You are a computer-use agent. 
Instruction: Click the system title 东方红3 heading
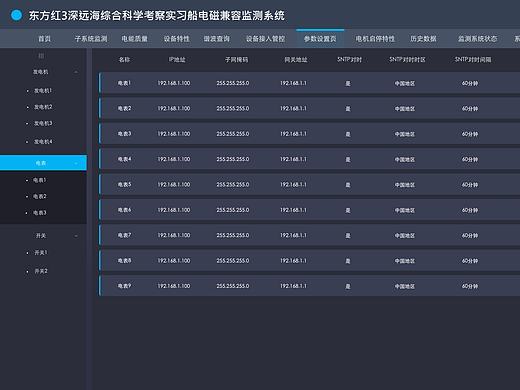click(157, 16)
